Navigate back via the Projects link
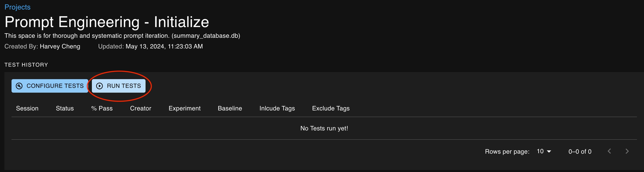The width and height of the screenshot is (644, 172). pyautogui.click(x=17, y=7)
